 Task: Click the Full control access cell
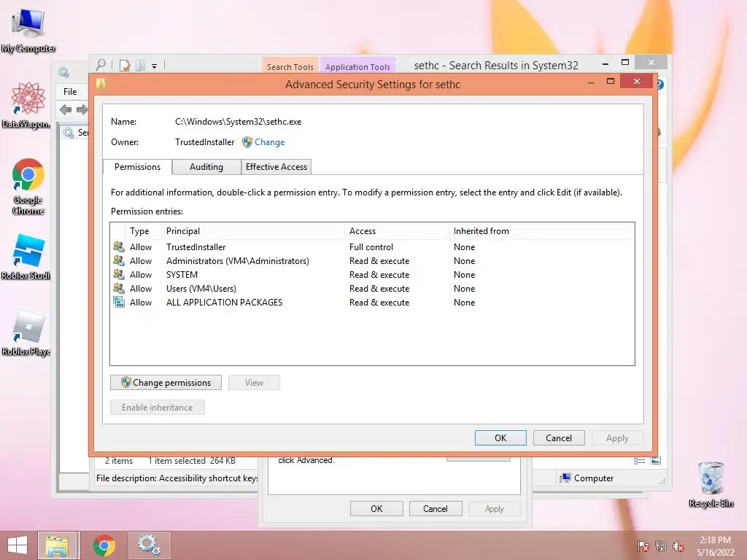(x=371, y=247)
